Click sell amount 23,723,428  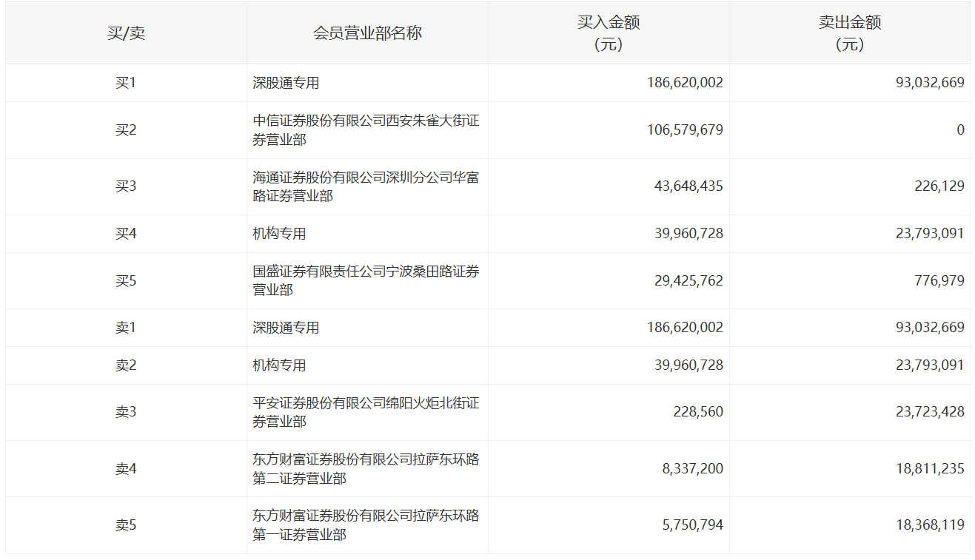point(930,412)
